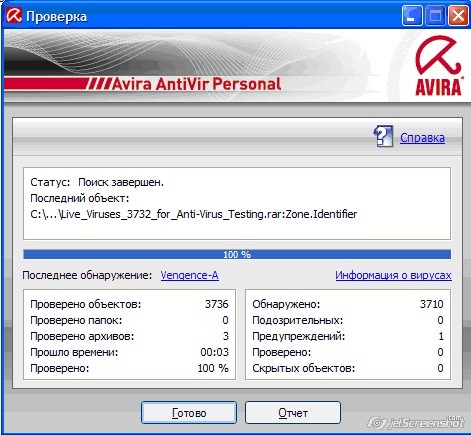
Task: Click the Проверено папок row
Action: pos(129,320)
